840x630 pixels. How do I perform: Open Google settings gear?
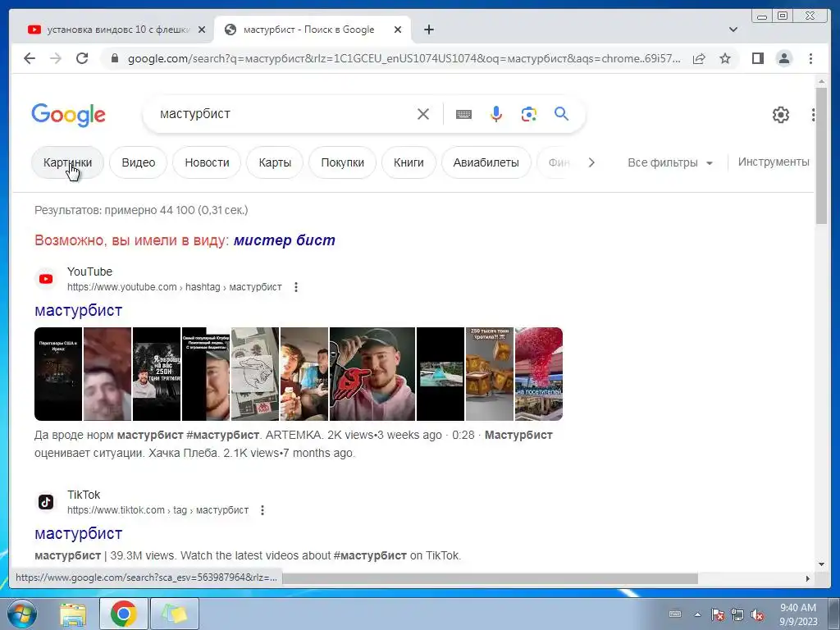click(x=781, y=115)
